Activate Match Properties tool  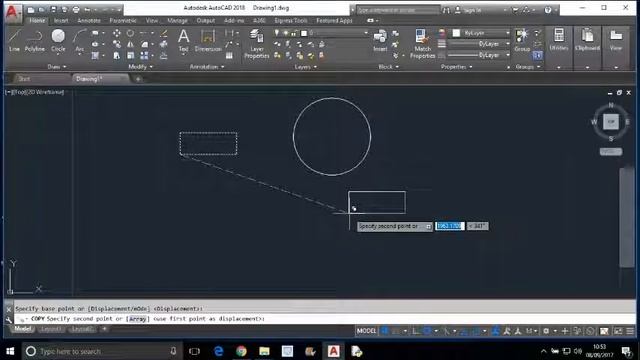[422, 44]
